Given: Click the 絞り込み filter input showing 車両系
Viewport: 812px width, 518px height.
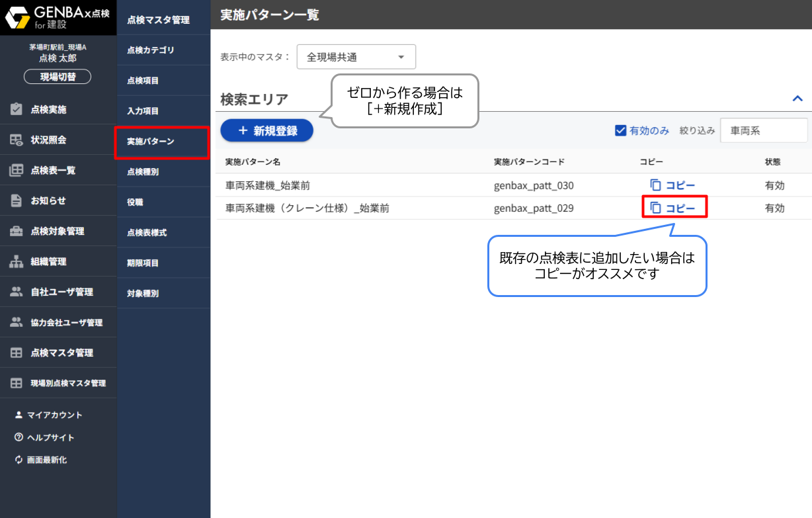Looking at the screenshot, I should (764, 130).
